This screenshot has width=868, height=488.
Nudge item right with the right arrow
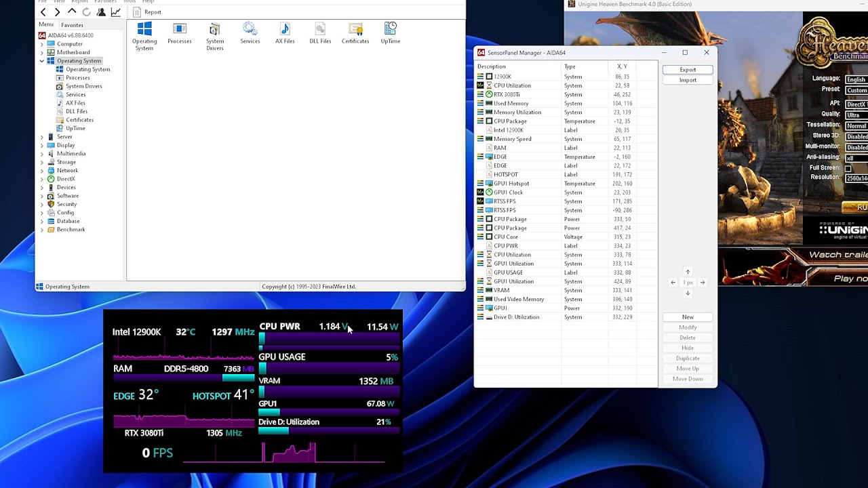coord(703,283)
